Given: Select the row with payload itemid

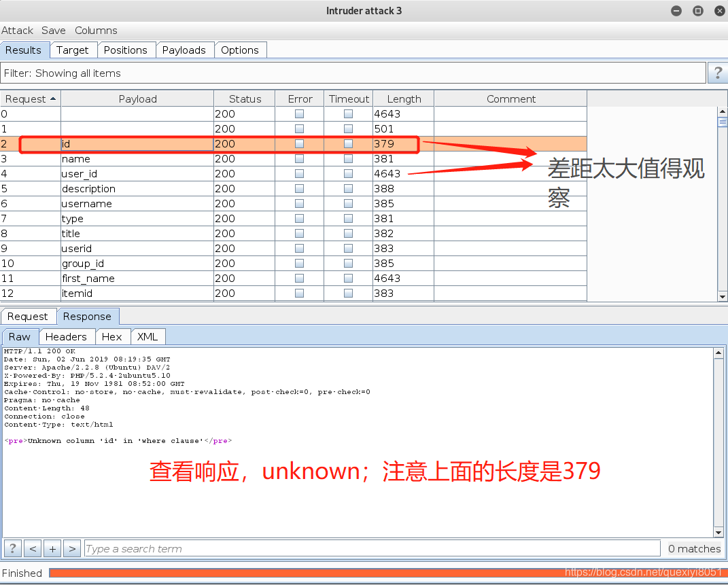Looking at the screenshot, I should (x=294, y=294).
